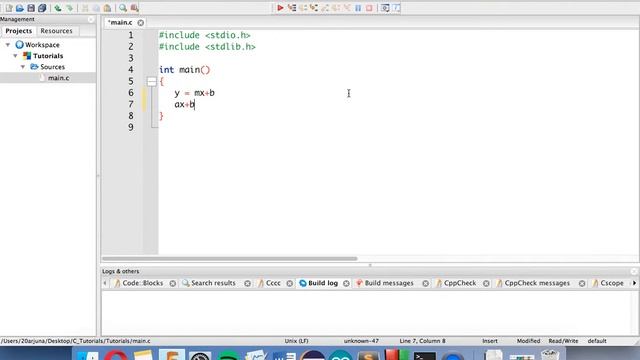This screenshot has height=360, width=640.
Task: Open the Find dialog icon
Action: pyautogui.click(x=122, y=8)
